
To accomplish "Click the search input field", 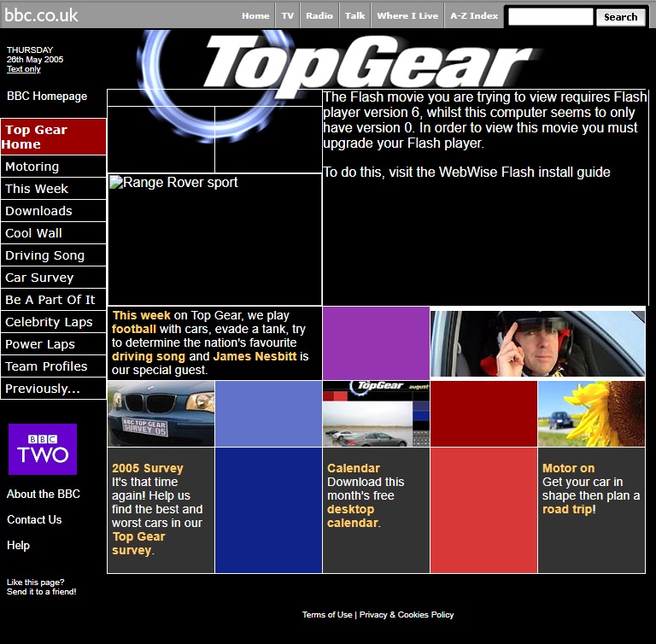I will pos(550,17).
